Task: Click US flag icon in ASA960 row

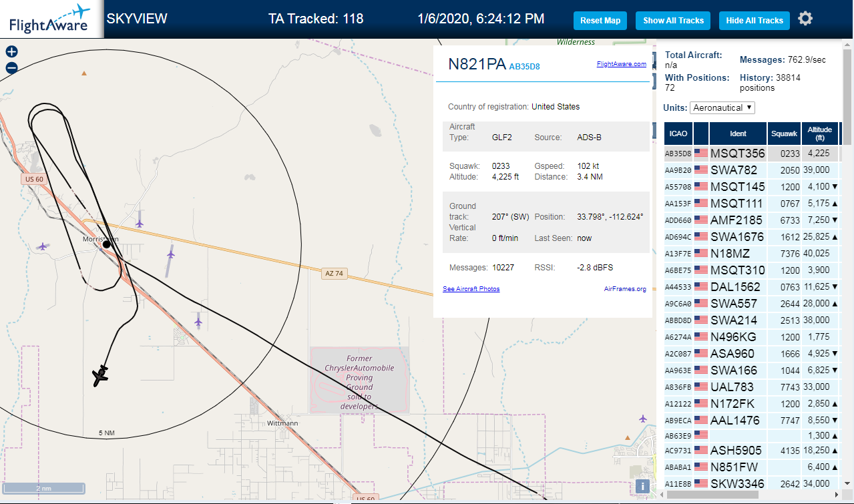Action: pos(701,354)
